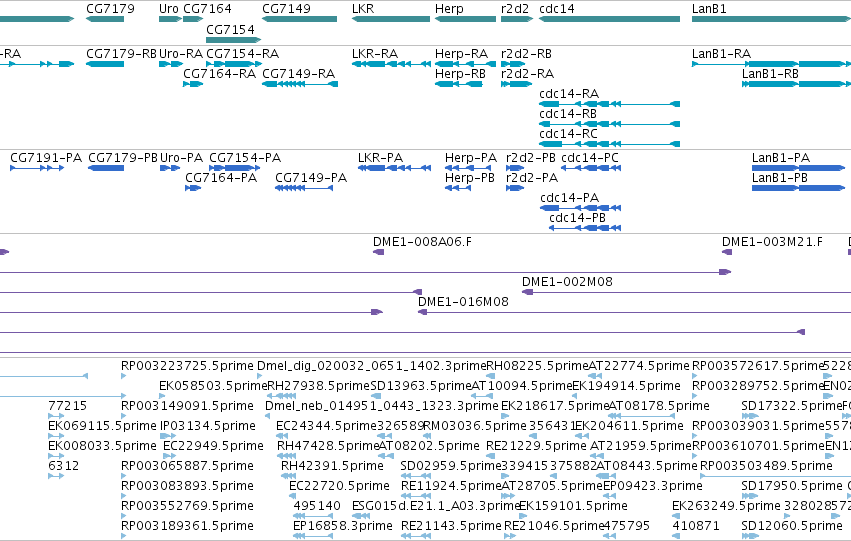Select the r2d2-RA transcript label
Viewport: 851px width, 541px height.
(x=528, y=74)
